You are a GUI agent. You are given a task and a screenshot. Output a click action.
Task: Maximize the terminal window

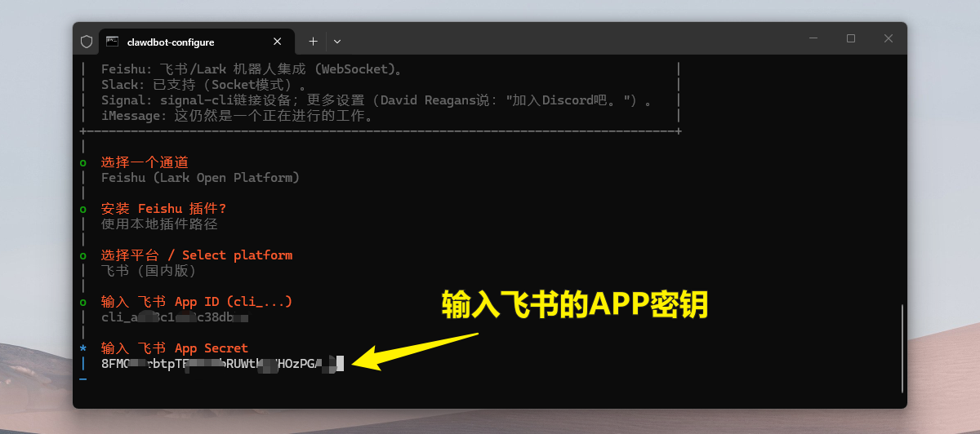point(851,38)
